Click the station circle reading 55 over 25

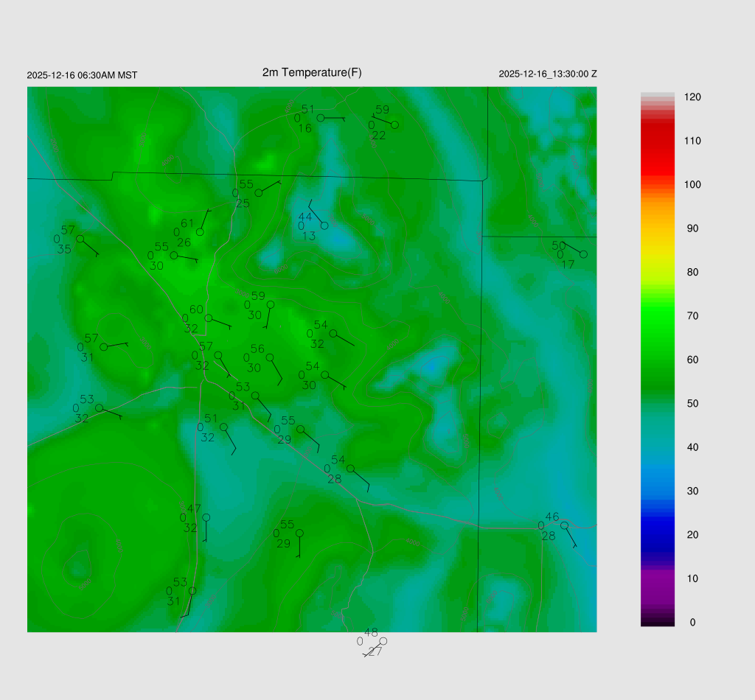pyautogui.click(x=259, y=193)
